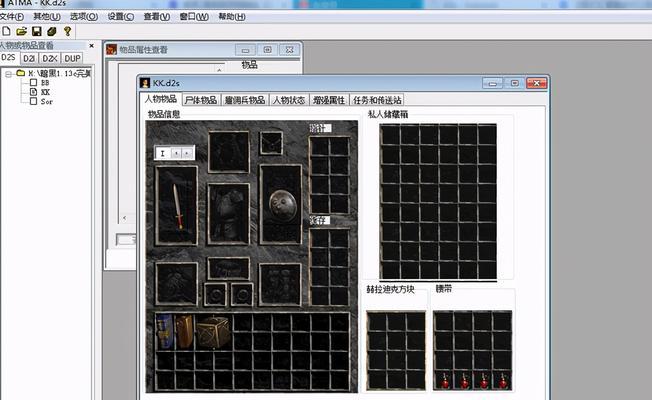Click the Save floppy disk icon
652x400 pixels.
tap(37, 31)
